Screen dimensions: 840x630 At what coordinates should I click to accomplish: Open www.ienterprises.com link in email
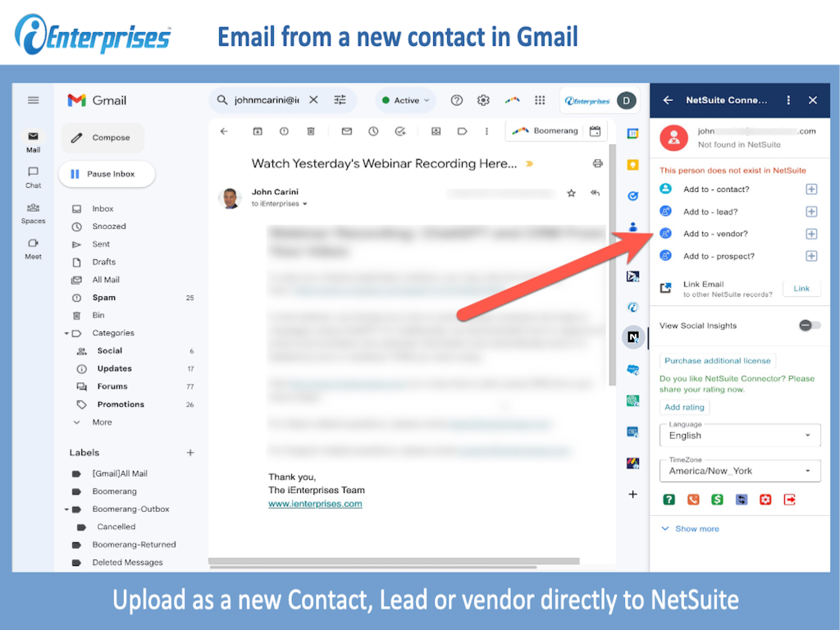(315, 504)
